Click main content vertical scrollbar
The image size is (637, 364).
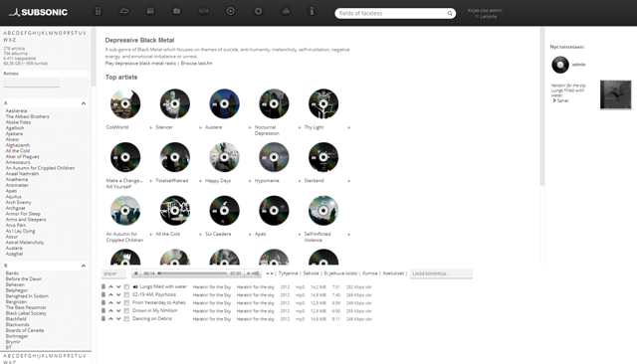[x=541, y=106]
